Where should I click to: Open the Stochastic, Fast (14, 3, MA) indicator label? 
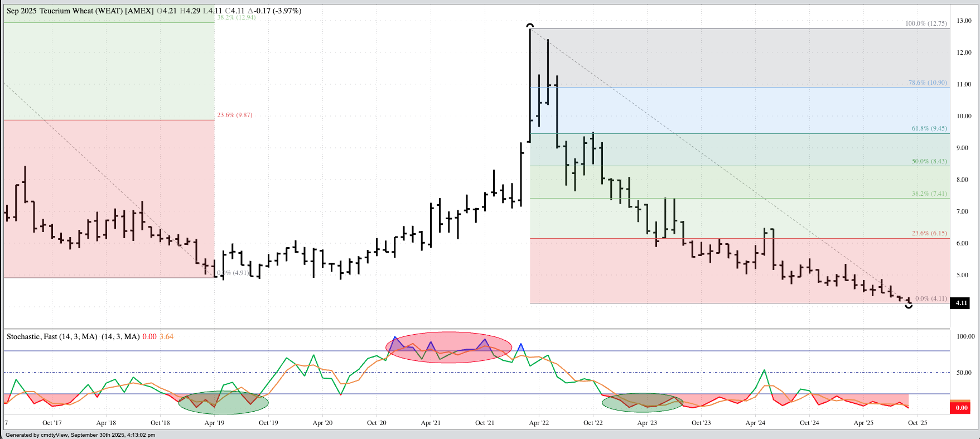click(x=52, y=336)
